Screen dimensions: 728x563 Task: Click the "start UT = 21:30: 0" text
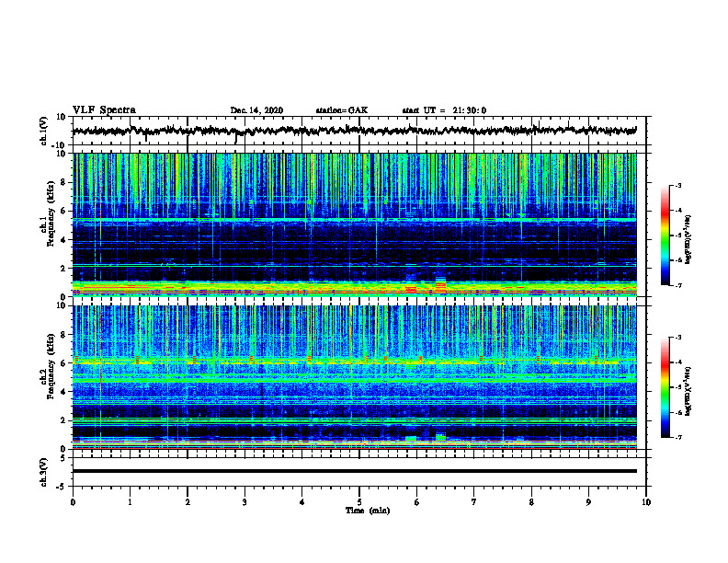pos(444,110)
